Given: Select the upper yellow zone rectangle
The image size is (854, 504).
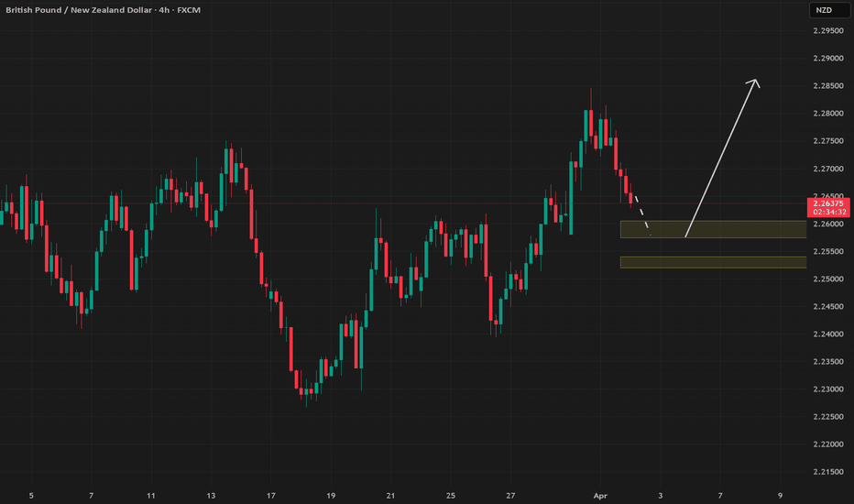Looking at the screenshot, I should point(714,229).
